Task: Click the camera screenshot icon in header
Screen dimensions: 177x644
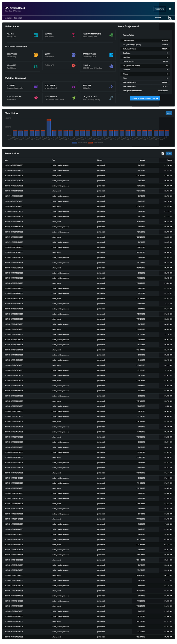Action: tap(170, 9)
